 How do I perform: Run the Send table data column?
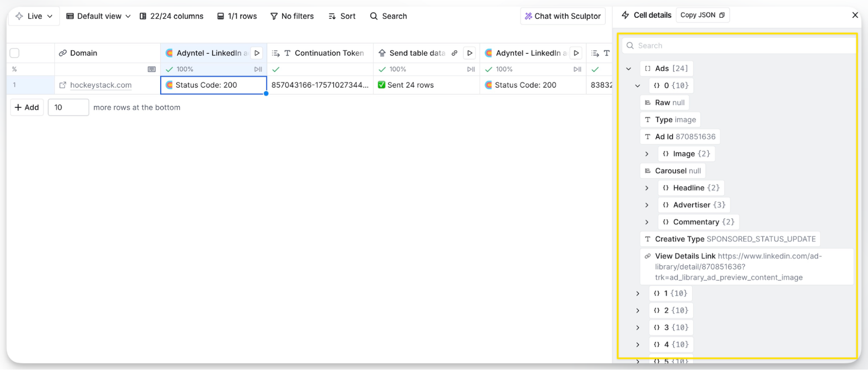tap(470, 53)
